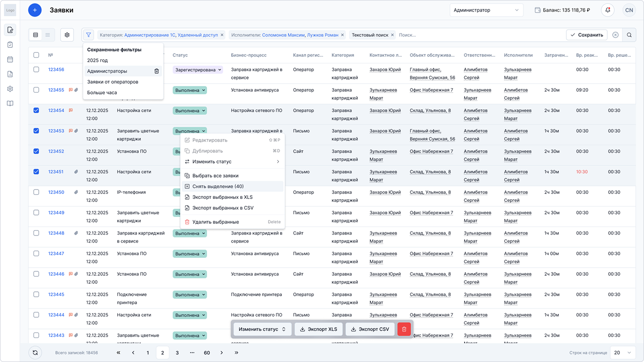This screenshot has height=362, width=644.
Task: Click the Сохранить button
Action: (x=586, y=34)
